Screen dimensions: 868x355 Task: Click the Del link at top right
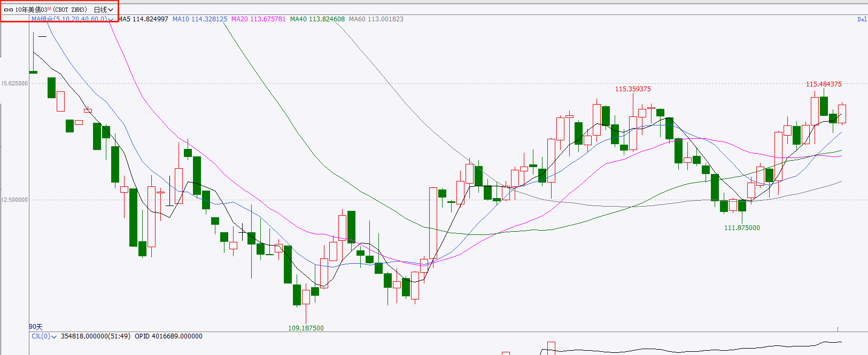coord(862,19)
